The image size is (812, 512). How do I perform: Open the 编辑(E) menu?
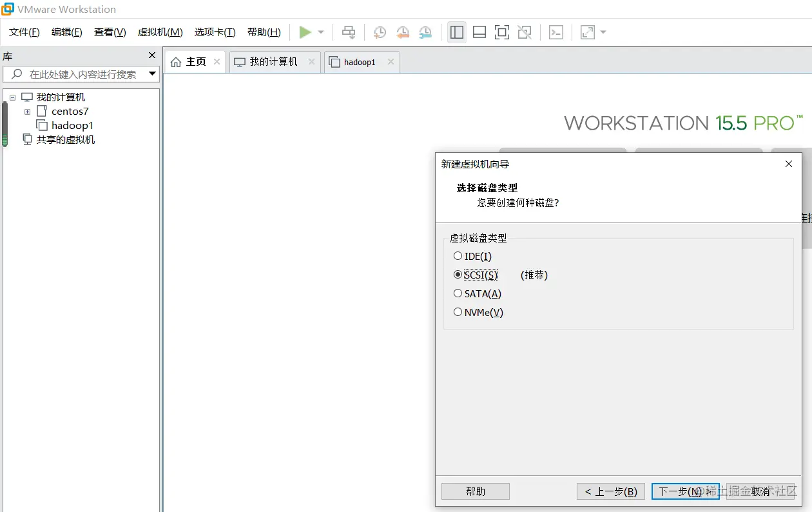click(x=67, y=32)
